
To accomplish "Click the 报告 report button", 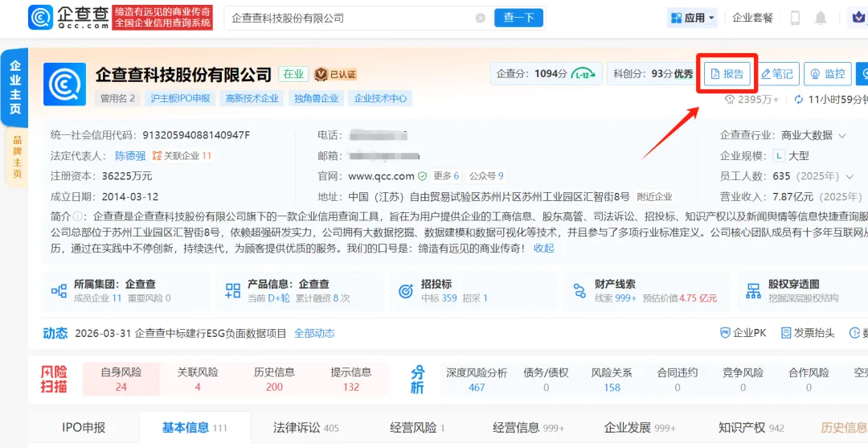I will [727, 74].
